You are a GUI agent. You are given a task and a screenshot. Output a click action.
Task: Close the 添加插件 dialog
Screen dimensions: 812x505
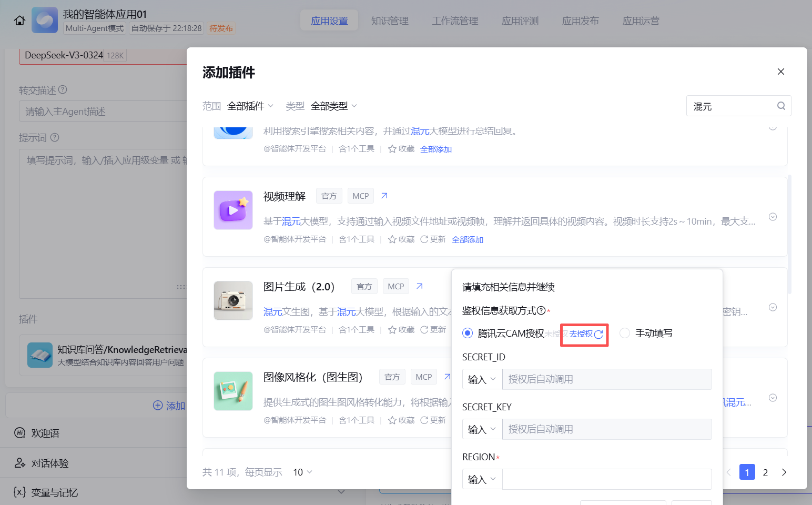(x=781, y=72)
